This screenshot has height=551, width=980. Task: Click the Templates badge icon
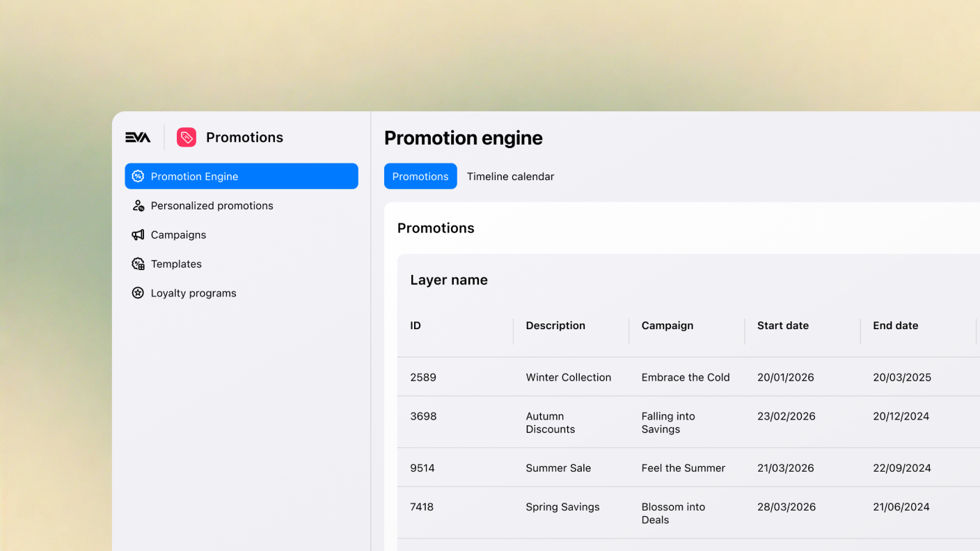click(138, 264)
